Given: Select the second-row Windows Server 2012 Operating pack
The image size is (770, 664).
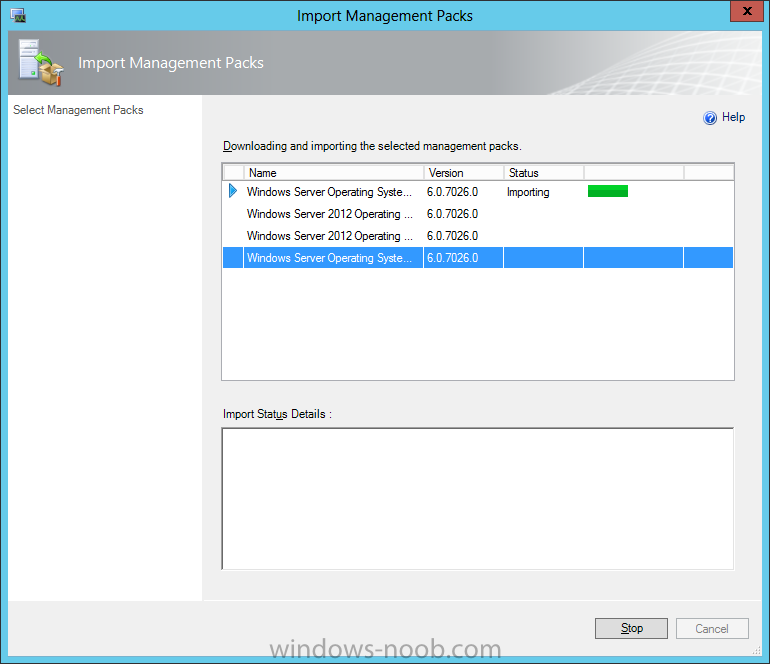Looking at the screenshot, I should [x=478, y=214].
